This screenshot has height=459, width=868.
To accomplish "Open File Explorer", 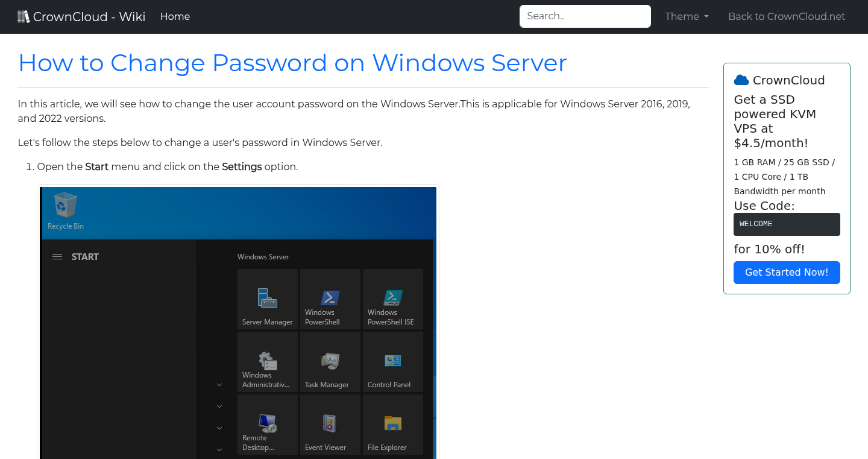I will click(x=392, y=424).
